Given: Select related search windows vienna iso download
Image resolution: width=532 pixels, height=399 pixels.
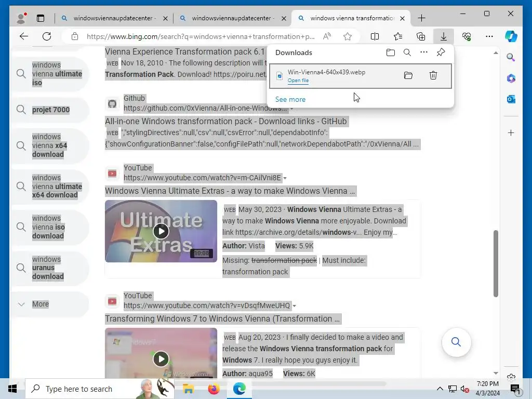Looking at the screenshot, I should (x=50, y=227).
